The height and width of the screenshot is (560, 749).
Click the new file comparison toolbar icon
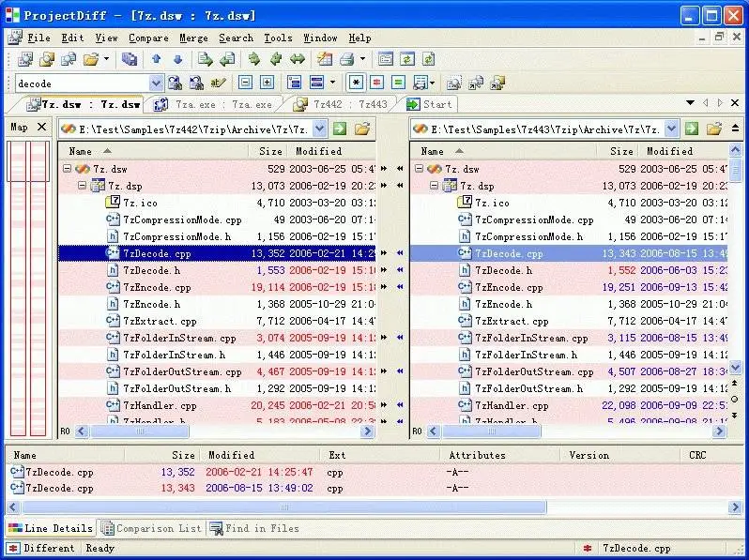[69, 59]
